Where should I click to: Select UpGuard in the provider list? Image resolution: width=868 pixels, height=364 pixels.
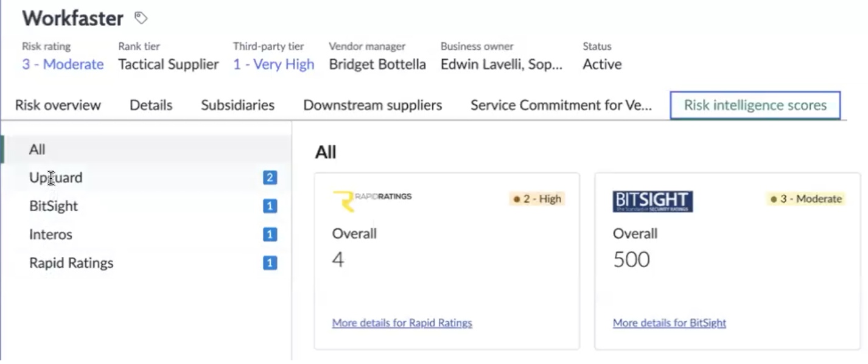tap(146, 178)
